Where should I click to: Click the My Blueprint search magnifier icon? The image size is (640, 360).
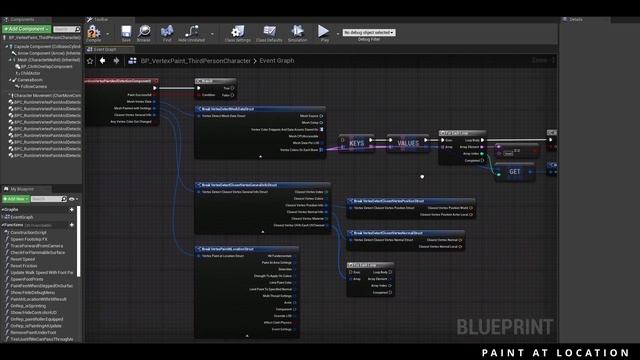pos(64,199)
